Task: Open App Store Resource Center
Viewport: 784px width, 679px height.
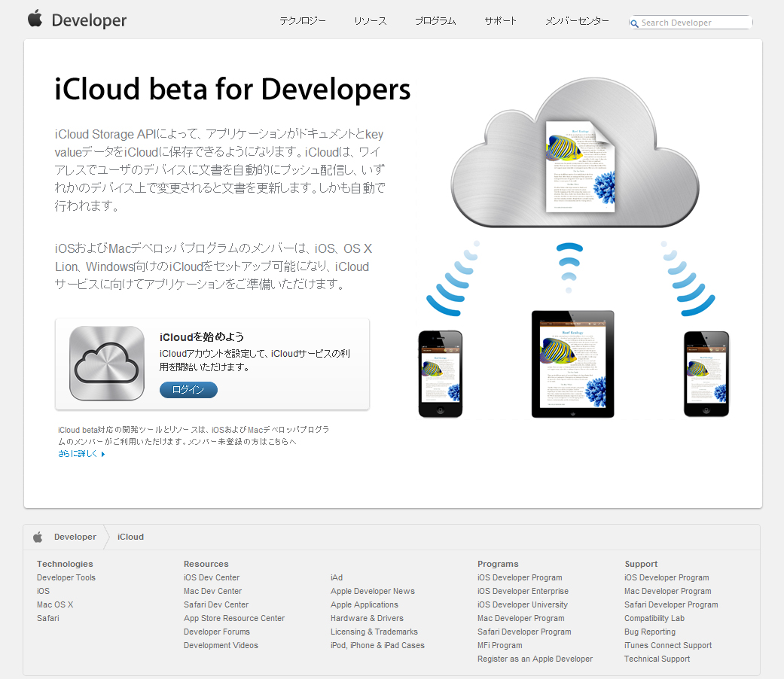Action: click(234, 618)
